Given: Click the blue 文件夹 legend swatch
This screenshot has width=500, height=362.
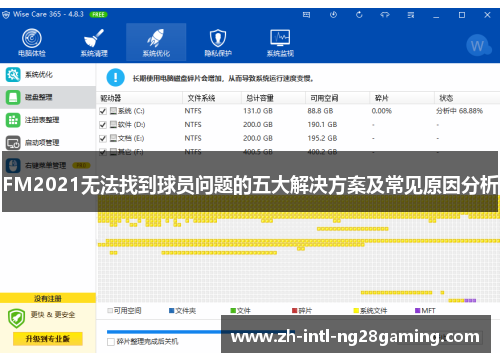Looking at the screenshot, I should [x=172, y=311].
